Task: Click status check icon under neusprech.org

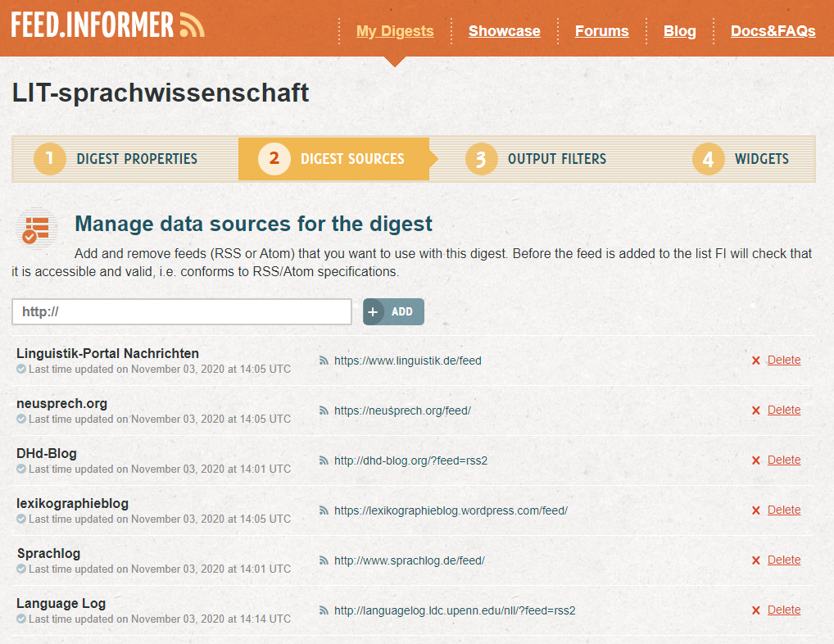Action: 21,419
